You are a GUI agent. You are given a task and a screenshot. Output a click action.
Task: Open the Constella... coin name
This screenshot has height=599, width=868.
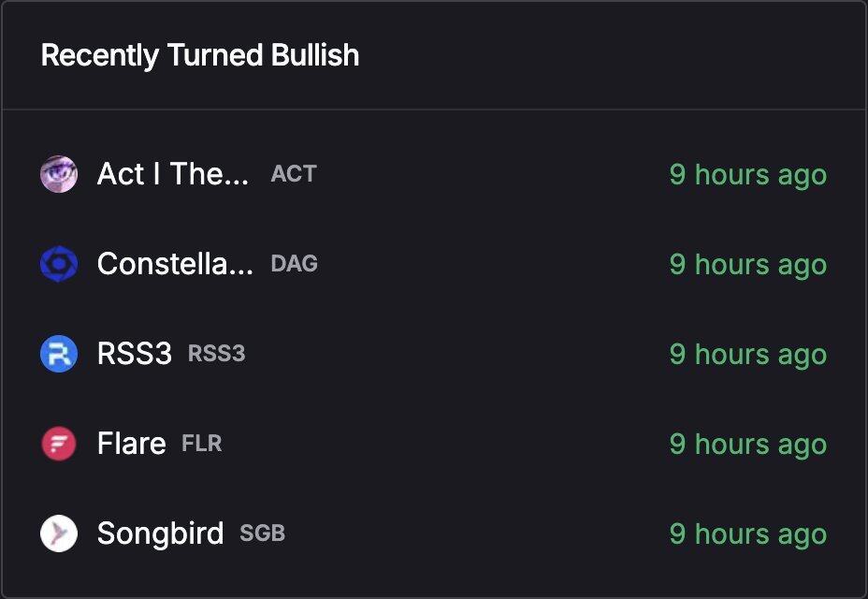(x=175, y=264)
